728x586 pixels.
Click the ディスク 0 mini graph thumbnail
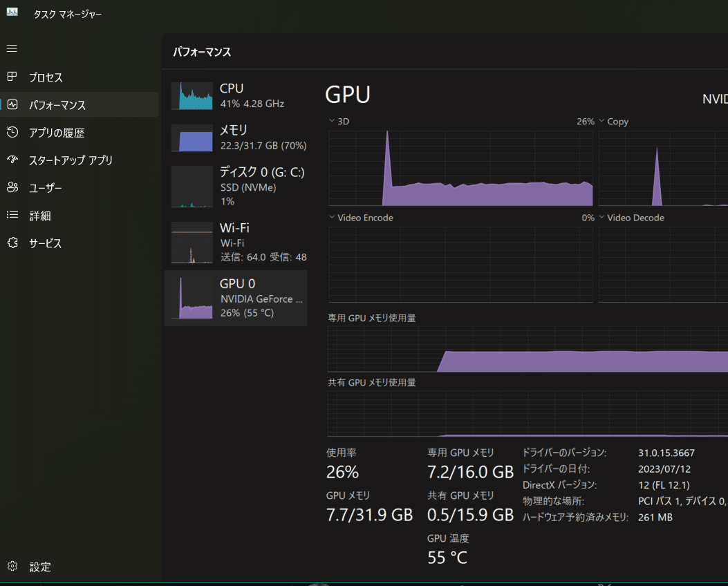192,187
